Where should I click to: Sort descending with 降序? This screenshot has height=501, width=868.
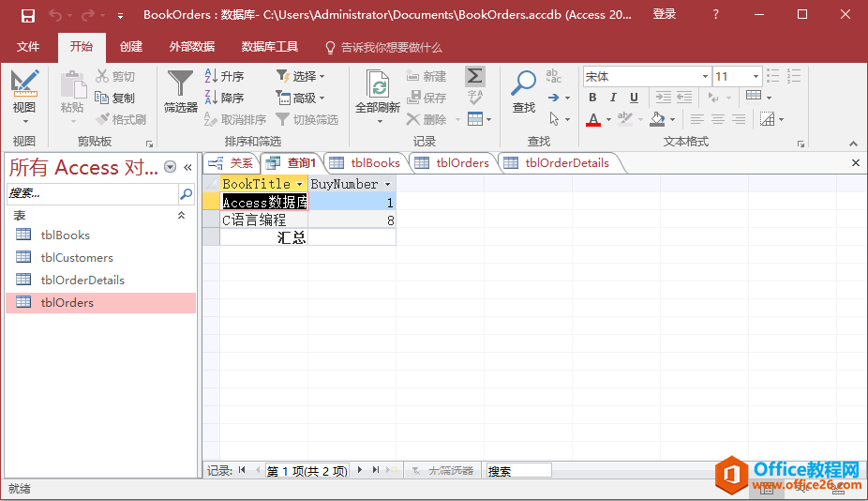point(224,98)
